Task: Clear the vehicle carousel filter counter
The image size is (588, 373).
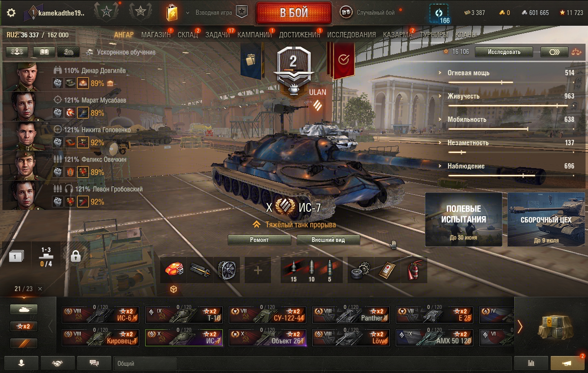Action: pyautogui.click(x=40, y=288)
